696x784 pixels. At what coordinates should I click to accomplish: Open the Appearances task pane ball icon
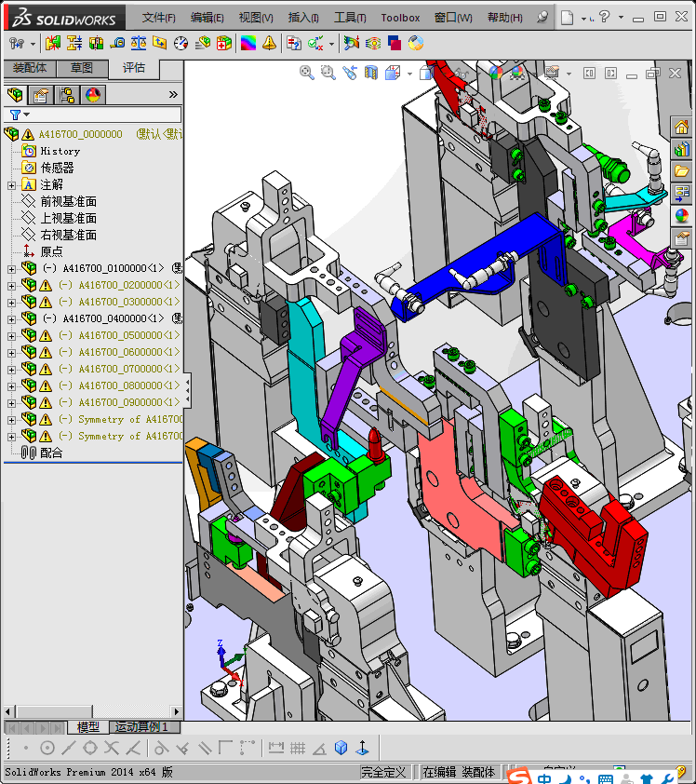(x=682, y=215)
